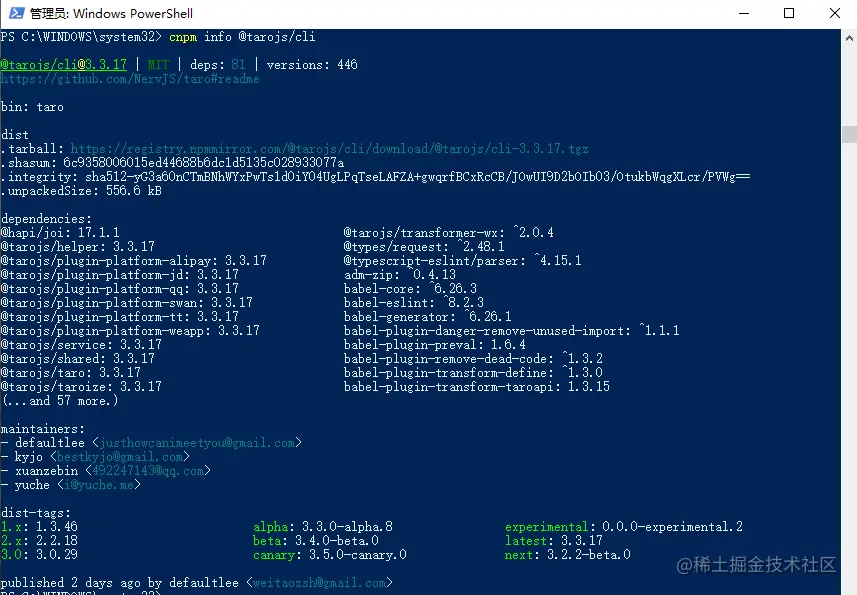Click the 'canary' dist-tag label

[x=274, y=555]
